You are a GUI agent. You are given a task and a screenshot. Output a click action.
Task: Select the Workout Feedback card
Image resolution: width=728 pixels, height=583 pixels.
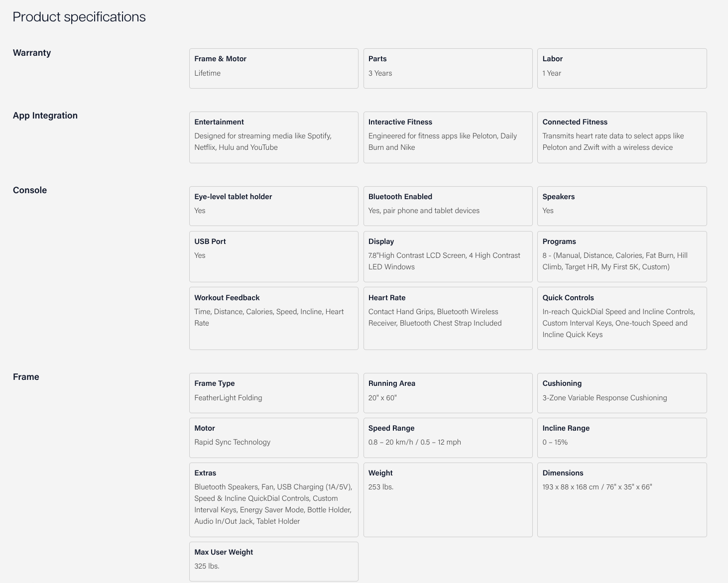tap(273, 318)
